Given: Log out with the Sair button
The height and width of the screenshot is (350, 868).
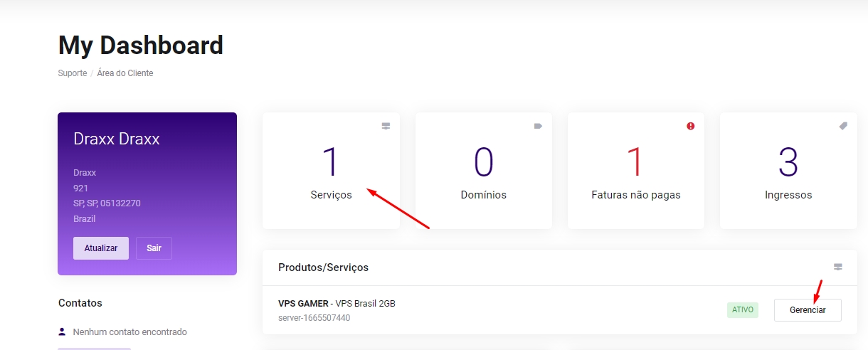Looking at the screenshot, I should [154, 248].
